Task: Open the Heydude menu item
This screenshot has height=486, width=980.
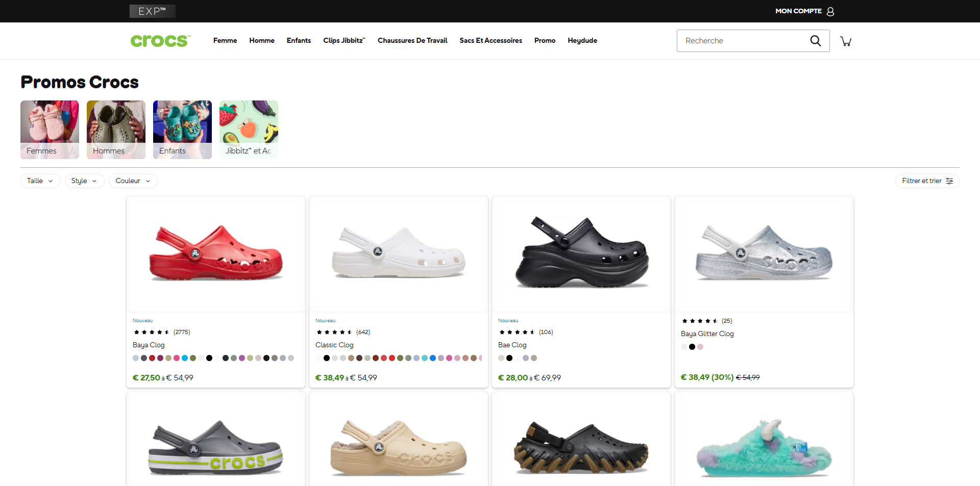Action: 582,41
